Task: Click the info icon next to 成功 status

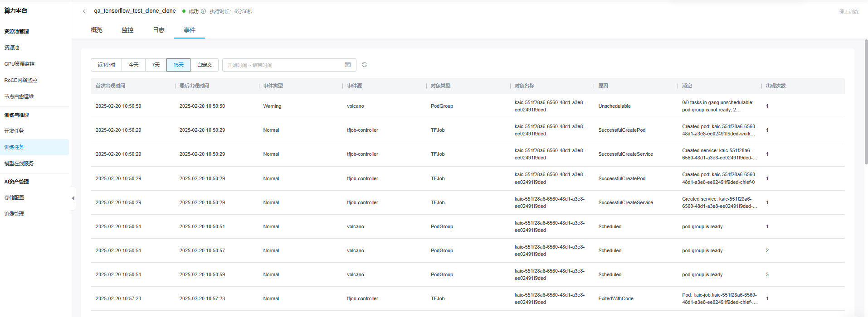Action: [x=204, y=11]
